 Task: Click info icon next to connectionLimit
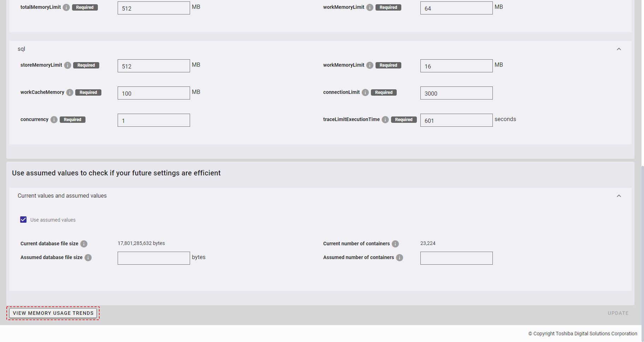pos(365,92)
